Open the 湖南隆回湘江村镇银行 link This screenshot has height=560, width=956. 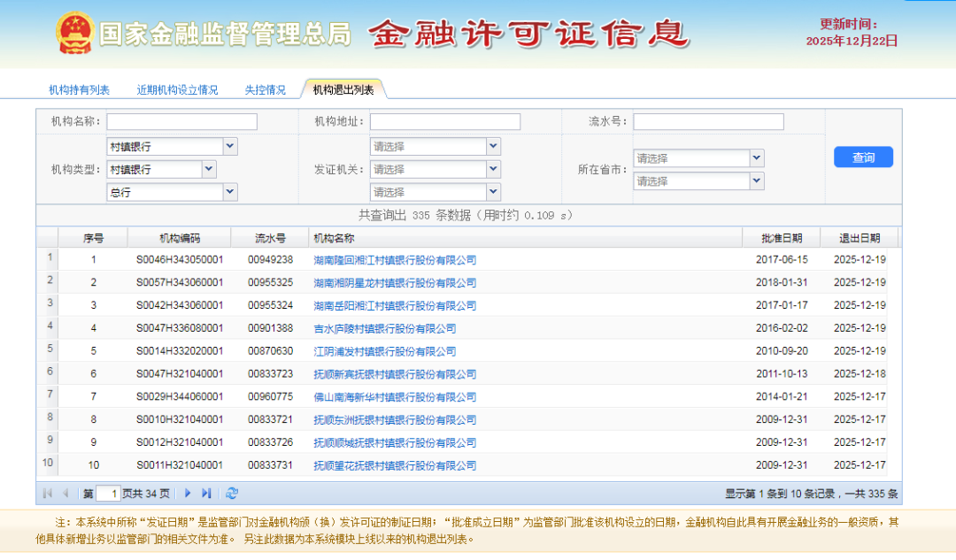(395, 260)
